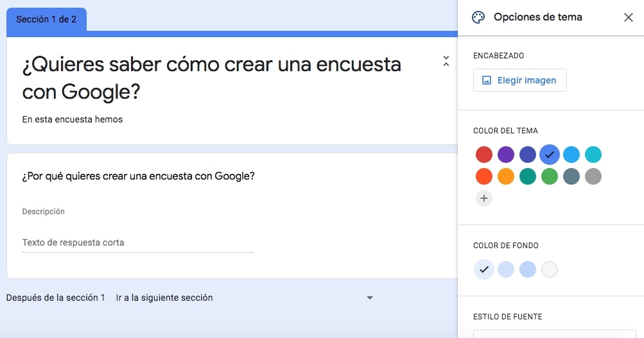
Task: Click the COLOR DE FONDO heading
Action: click(x=505, y=246)
